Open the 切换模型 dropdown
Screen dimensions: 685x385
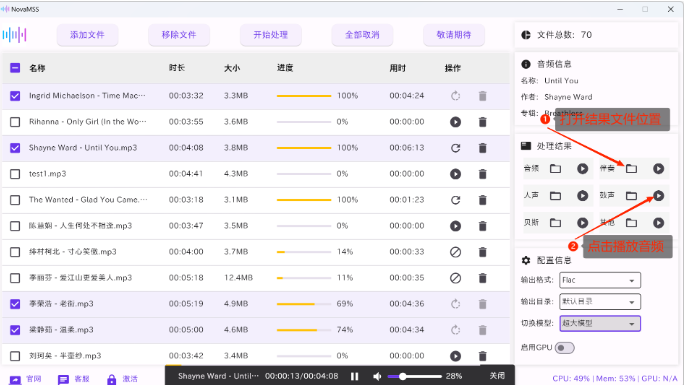click(600, 323)
